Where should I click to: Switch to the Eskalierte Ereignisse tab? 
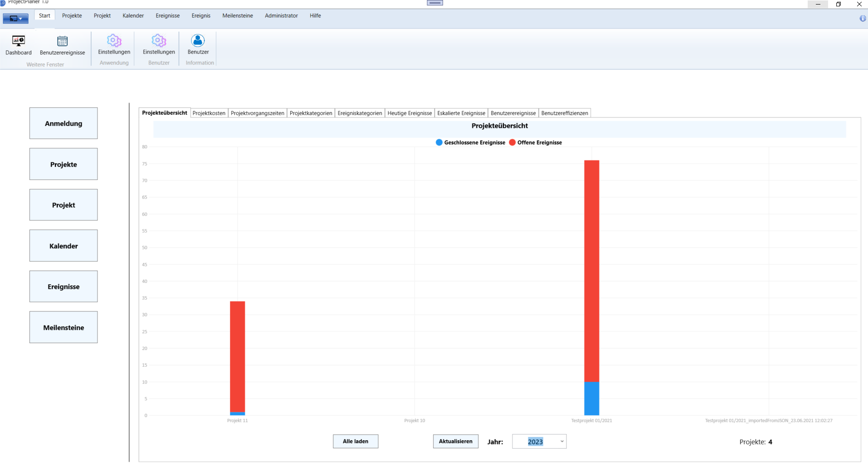461,113
